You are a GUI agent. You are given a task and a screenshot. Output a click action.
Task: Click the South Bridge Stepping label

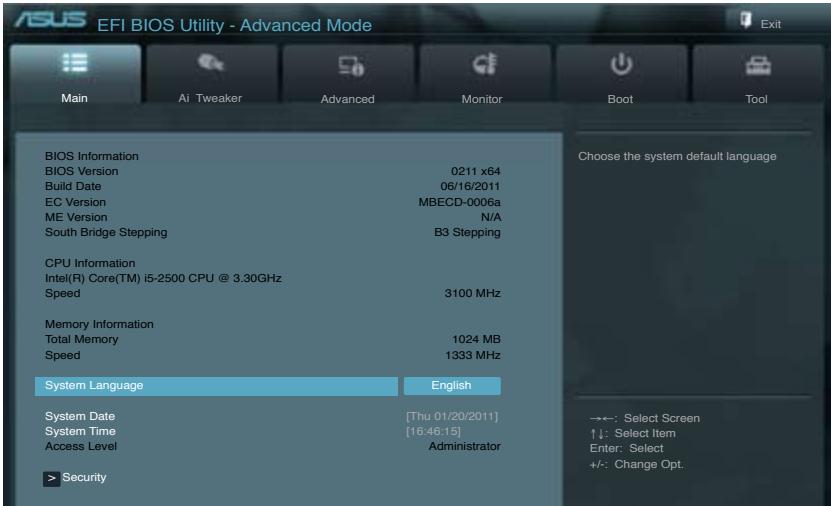tap(106, 232)
